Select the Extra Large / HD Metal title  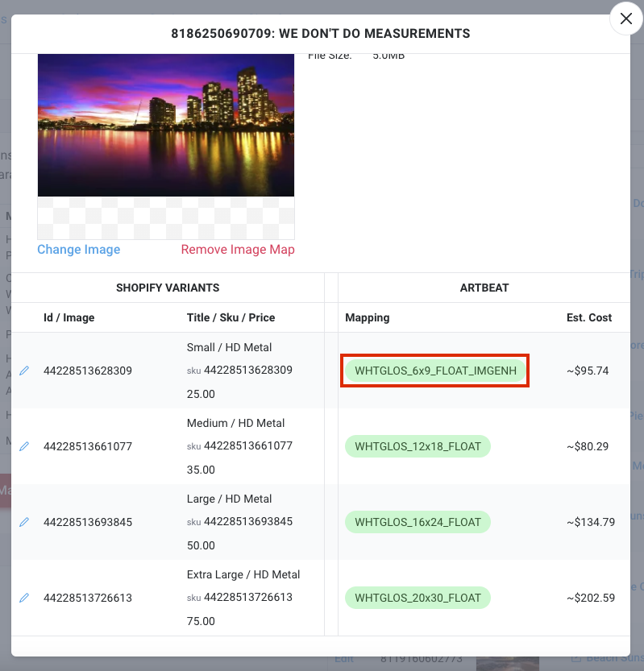pyautogui.click(x=243, y=574)
